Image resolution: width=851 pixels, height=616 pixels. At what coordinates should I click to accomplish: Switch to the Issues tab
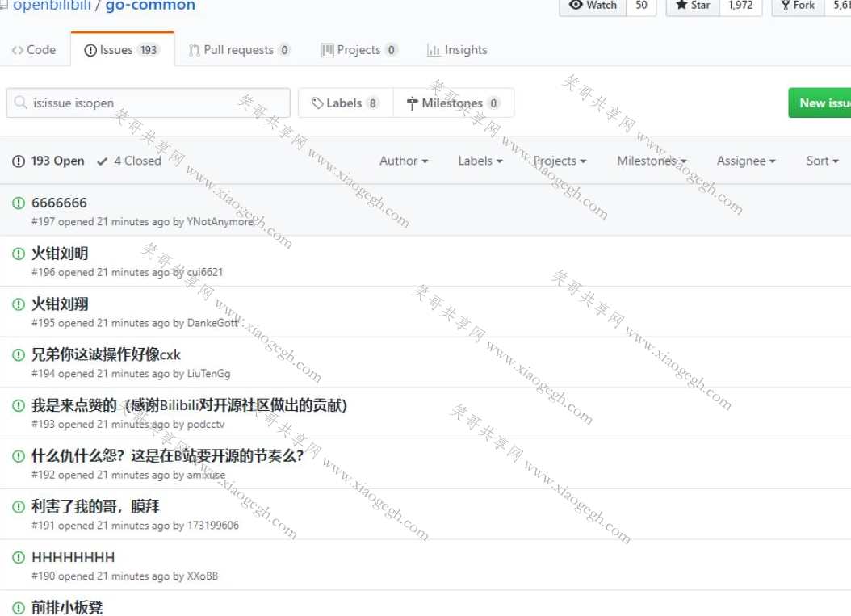tap(122, 50)
